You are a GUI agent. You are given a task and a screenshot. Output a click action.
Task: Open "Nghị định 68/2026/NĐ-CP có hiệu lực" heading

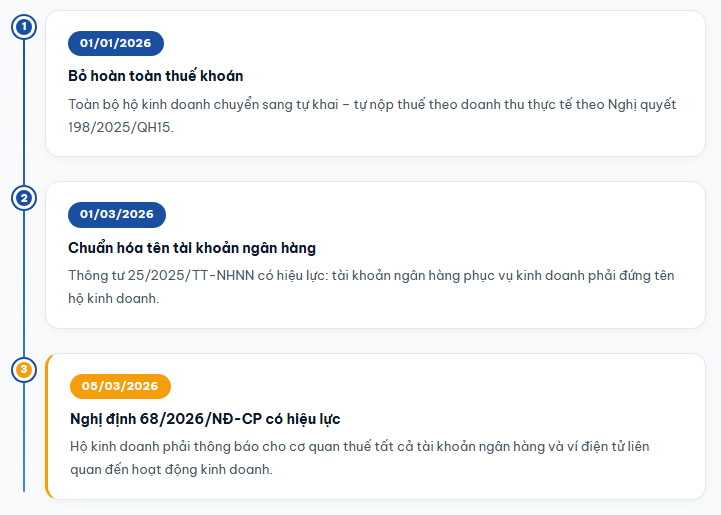pyautogui.click(x=204, y=419)
